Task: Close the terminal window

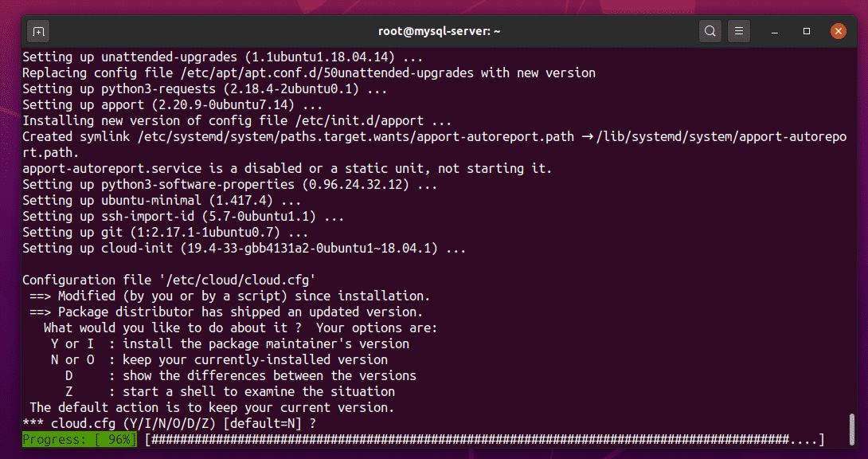Action: tap(838, 32)
